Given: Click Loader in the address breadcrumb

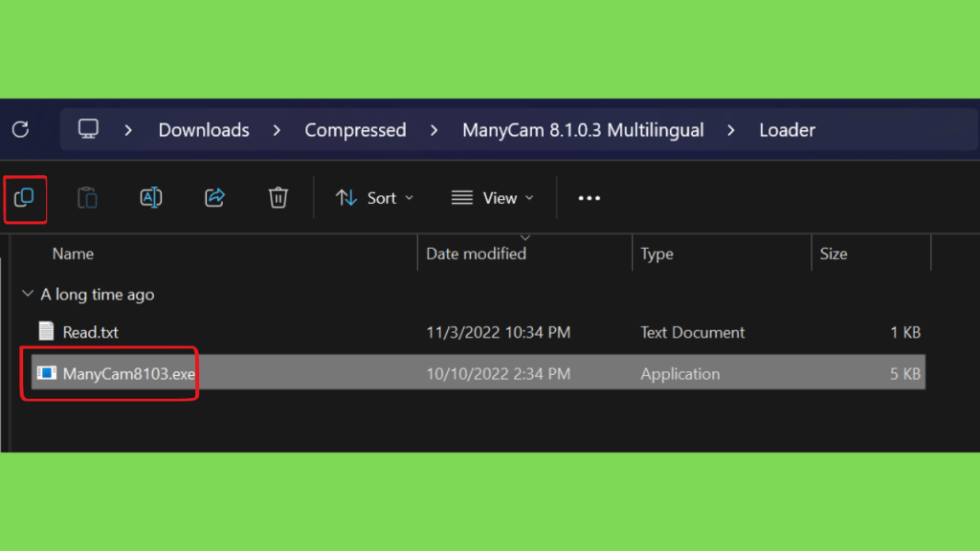Looking at the screenshot, I should point(788,130).
